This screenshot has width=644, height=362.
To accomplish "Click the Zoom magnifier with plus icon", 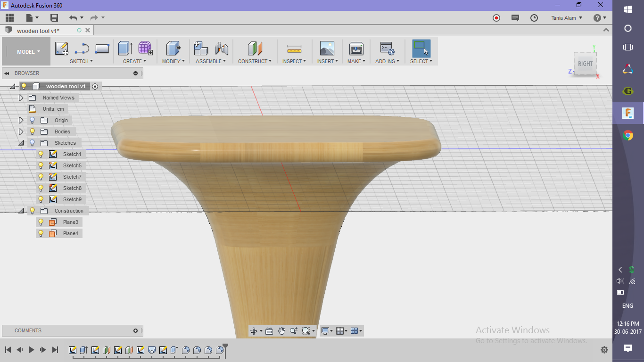I will point(294,331).
